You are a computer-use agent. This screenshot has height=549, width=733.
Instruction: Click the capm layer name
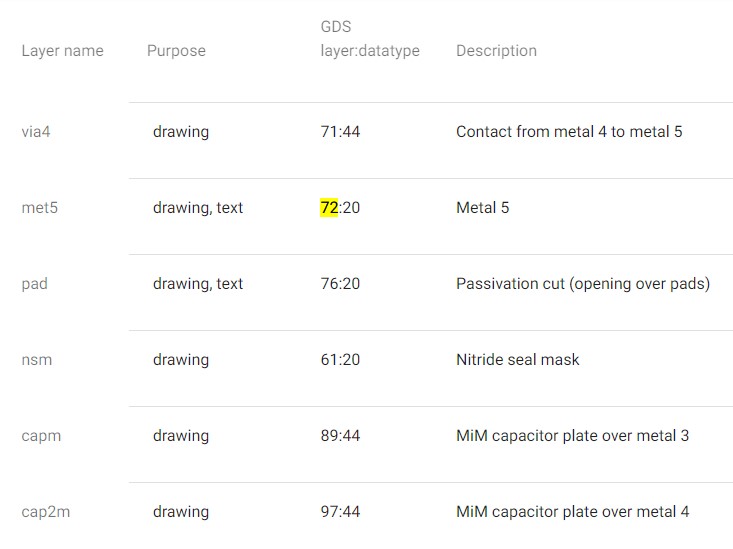tap(41, 436)
